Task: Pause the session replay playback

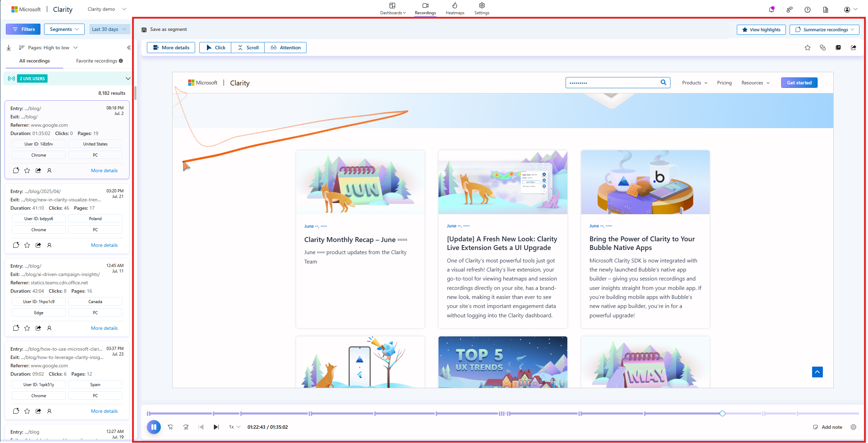Action: point(154,427)
